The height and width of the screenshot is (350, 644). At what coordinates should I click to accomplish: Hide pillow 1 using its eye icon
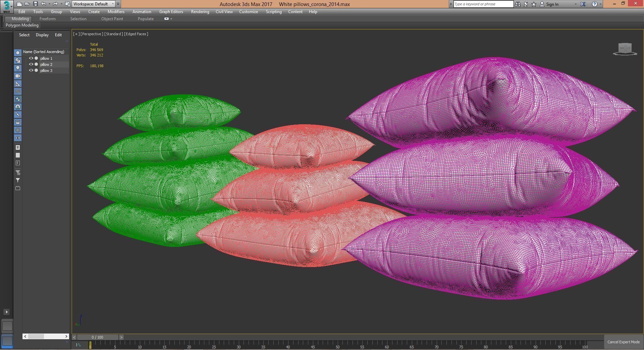[31, 58]
